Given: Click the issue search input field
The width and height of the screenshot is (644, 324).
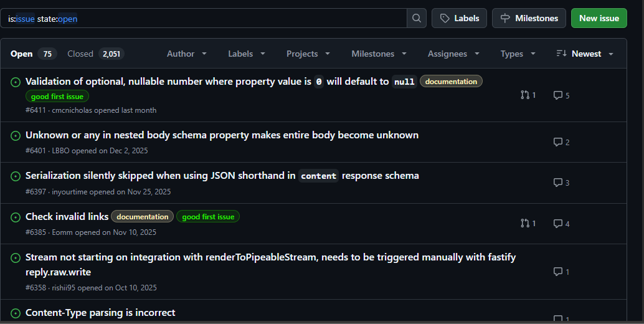Looking at the screenshot, I should (x=206, y=19).
